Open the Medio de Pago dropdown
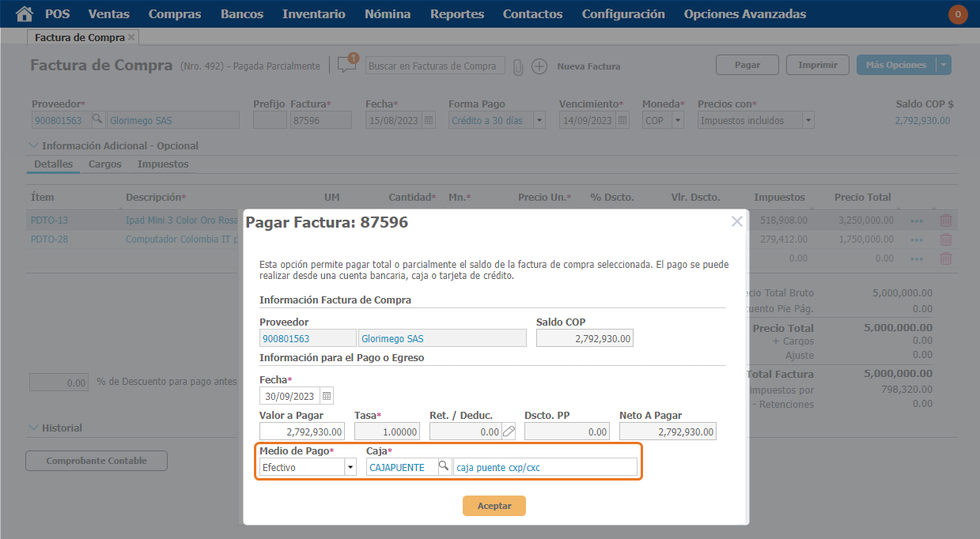The image size is (980, 539). tap(350, 467)
